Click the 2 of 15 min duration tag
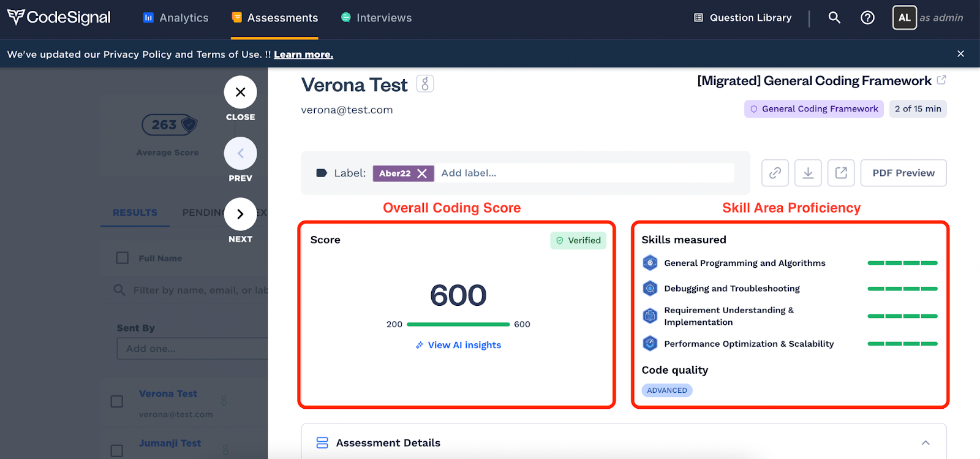Screen dimensions: 980x459 tap(918, 109)
